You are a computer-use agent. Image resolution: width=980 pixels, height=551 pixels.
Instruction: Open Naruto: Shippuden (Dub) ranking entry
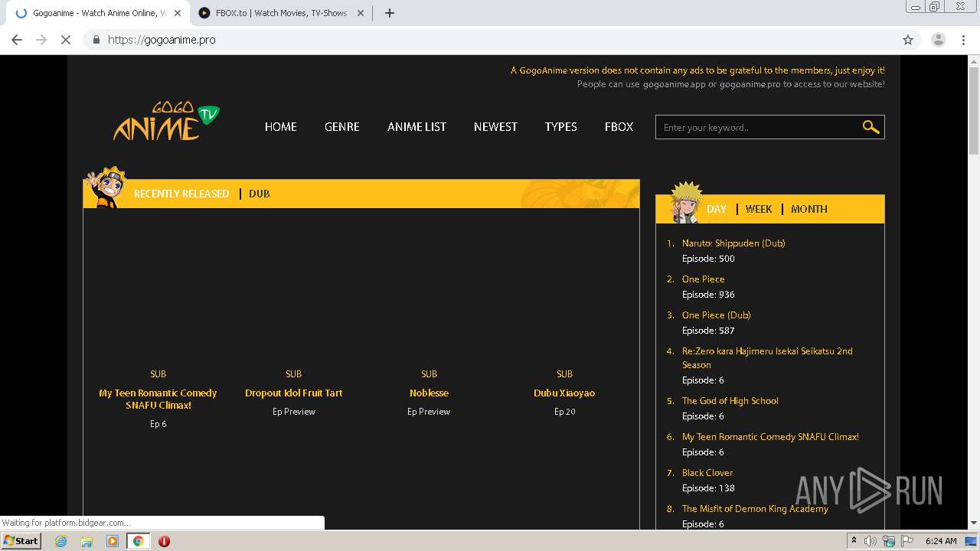(733, 243)
